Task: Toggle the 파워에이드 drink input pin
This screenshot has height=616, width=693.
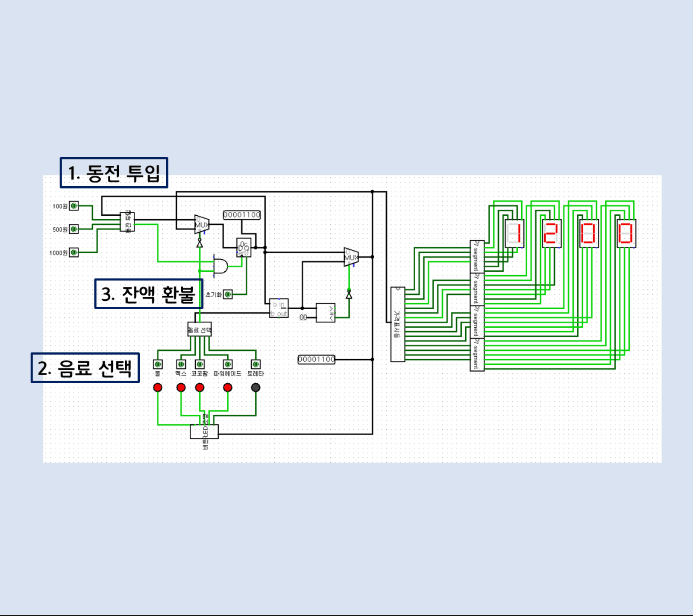Action: point(228,364)
